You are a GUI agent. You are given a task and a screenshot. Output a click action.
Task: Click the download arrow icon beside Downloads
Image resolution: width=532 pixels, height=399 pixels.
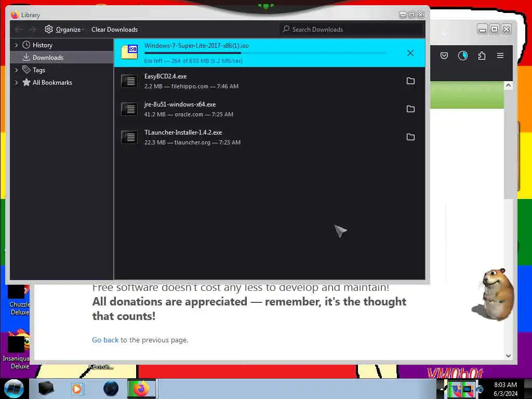[26, 57]
